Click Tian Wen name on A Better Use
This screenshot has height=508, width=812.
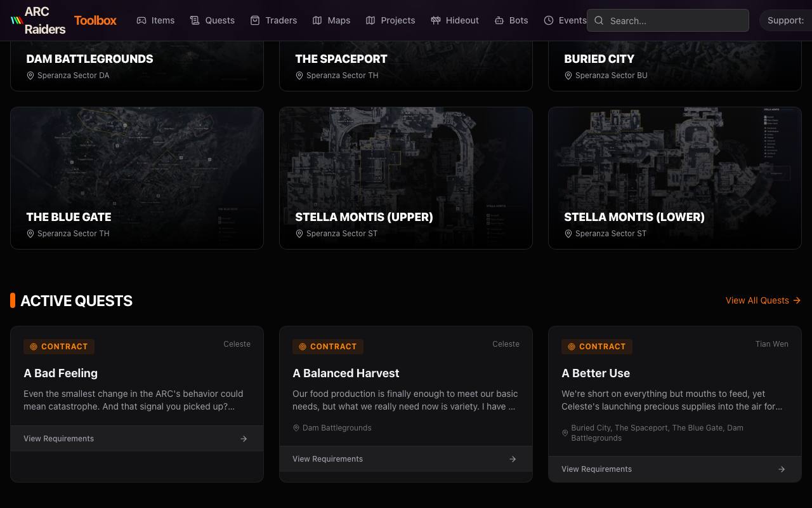coord(771,344)
